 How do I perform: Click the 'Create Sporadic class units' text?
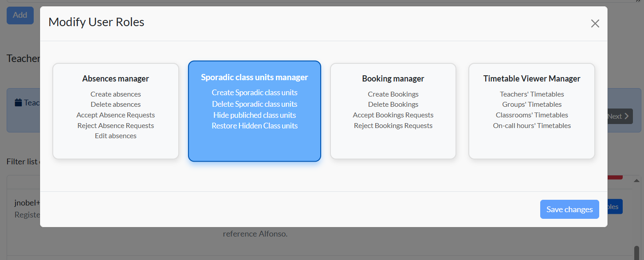point(255,93)
